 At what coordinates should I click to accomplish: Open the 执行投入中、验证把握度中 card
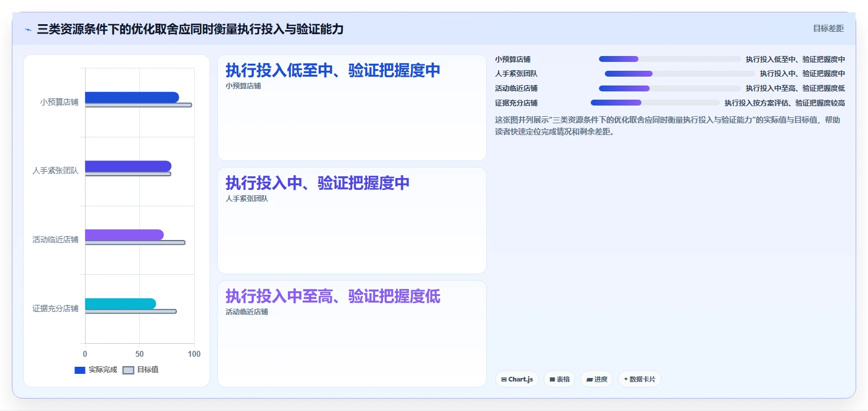point(352,221)
